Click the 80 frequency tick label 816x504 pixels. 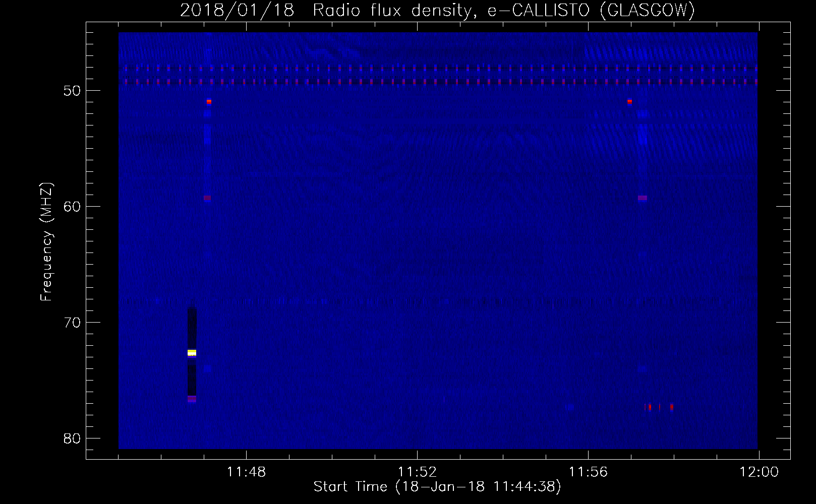coord(72,438)
